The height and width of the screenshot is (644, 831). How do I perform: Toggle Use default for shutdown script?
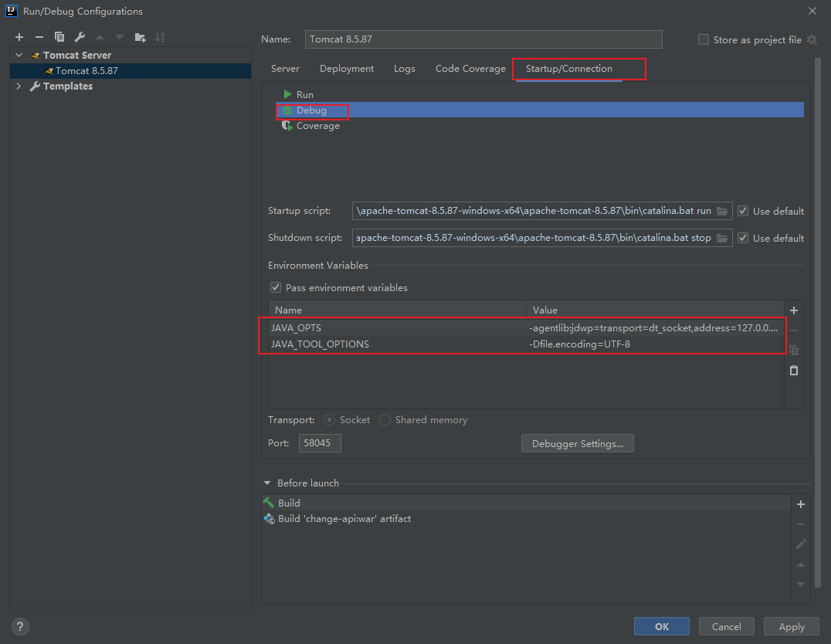[743, 238]
